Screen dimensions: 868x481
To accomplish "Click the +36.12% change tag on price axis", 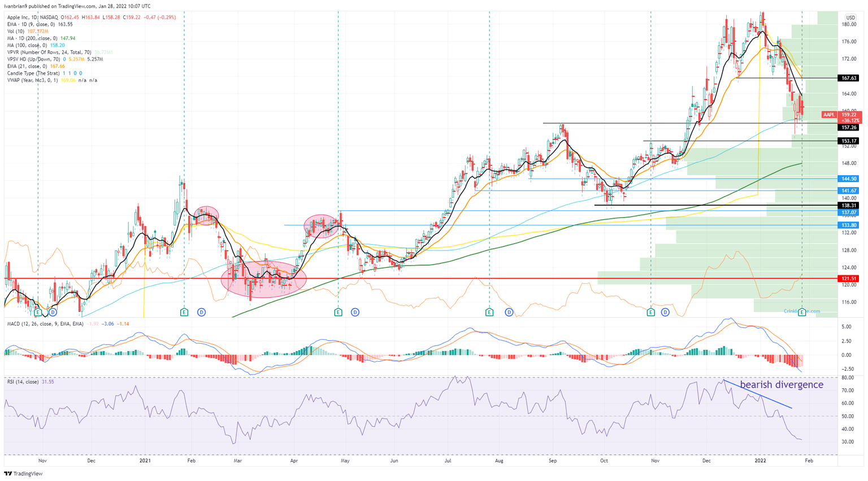I will pyautogui.click(x=850, y=120).
